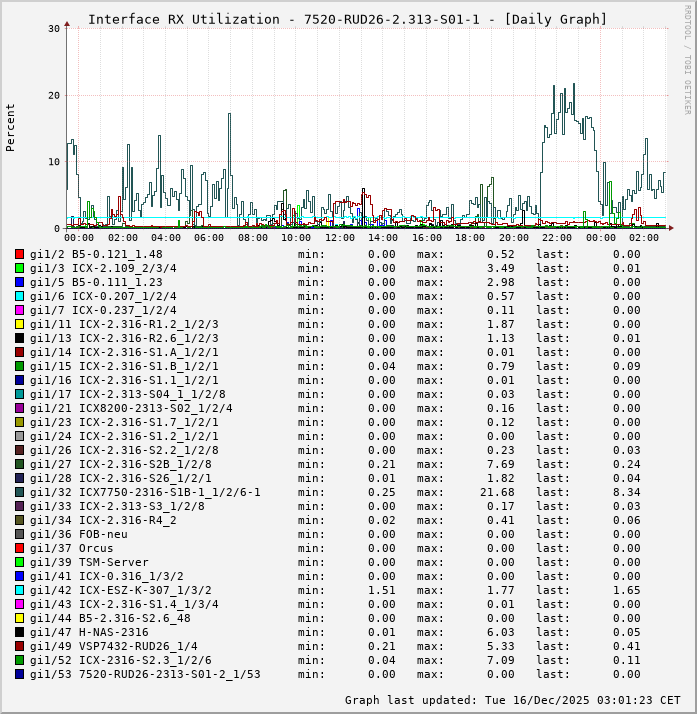697x714 pixels.
Task: Click min value 1.51 for gi1/42
Action: [x=382, y=590]
